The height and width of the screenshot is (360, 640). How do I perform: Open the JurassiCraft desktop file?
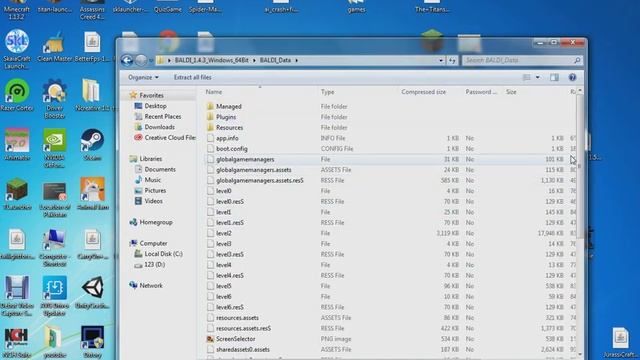point(620,342)
